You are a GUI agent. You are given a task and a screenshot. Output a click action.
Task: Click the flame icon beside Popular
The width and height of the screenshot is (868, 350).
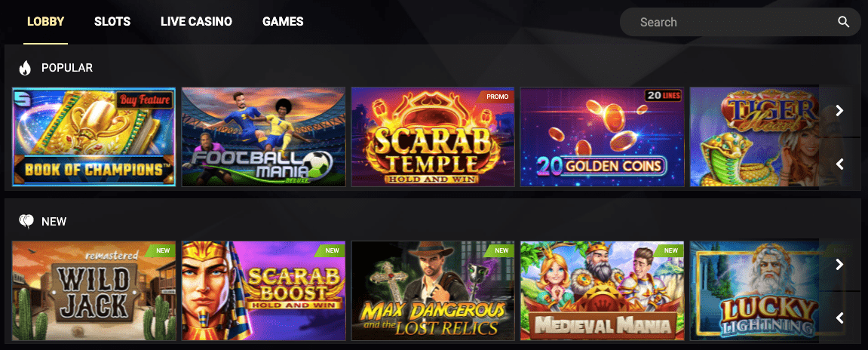pyautogui.click(x=25, y=68)
